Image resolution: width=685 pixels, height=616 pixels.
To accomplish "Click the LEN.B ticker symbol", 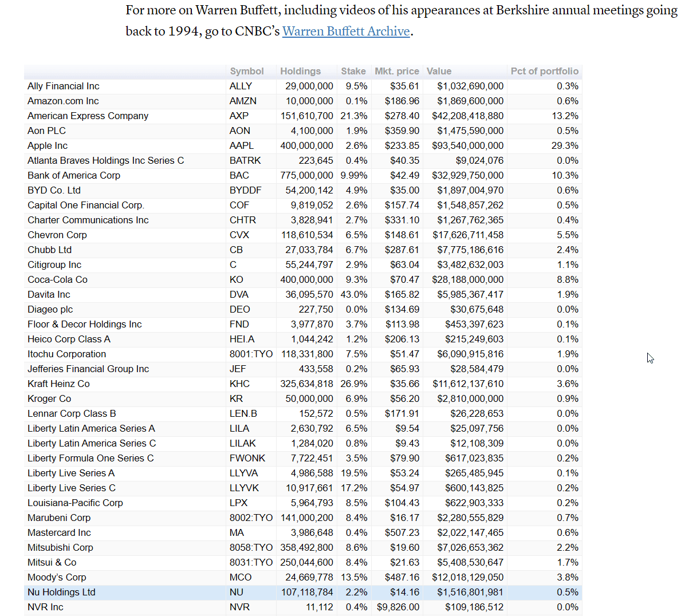I will tap(243, 413).
